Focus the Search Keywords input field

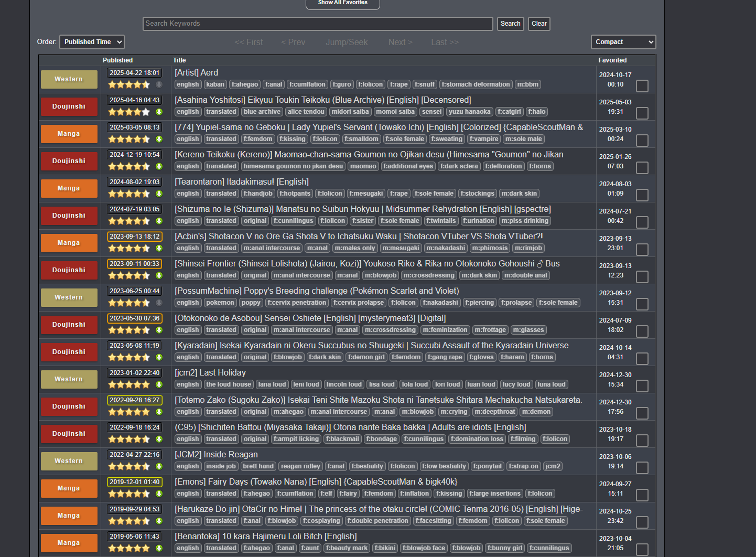(x=318, y=24)
